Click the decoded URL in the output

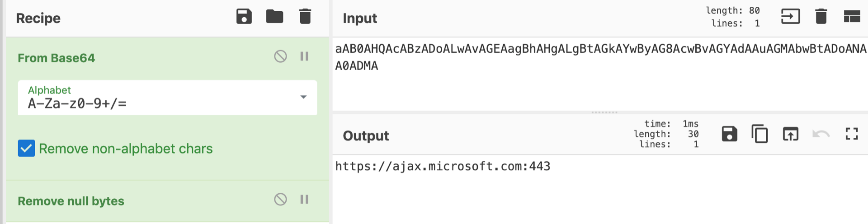443,166
